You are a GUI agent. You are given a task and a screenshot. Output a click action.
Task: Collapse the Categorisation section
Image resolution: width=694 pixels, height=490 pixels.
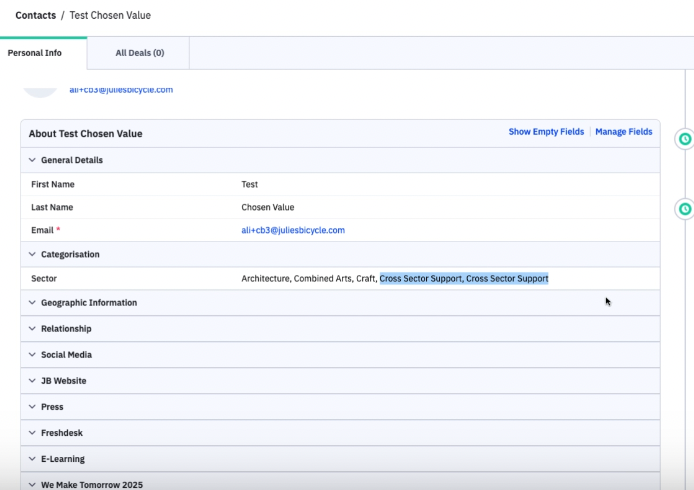(32, 254)
